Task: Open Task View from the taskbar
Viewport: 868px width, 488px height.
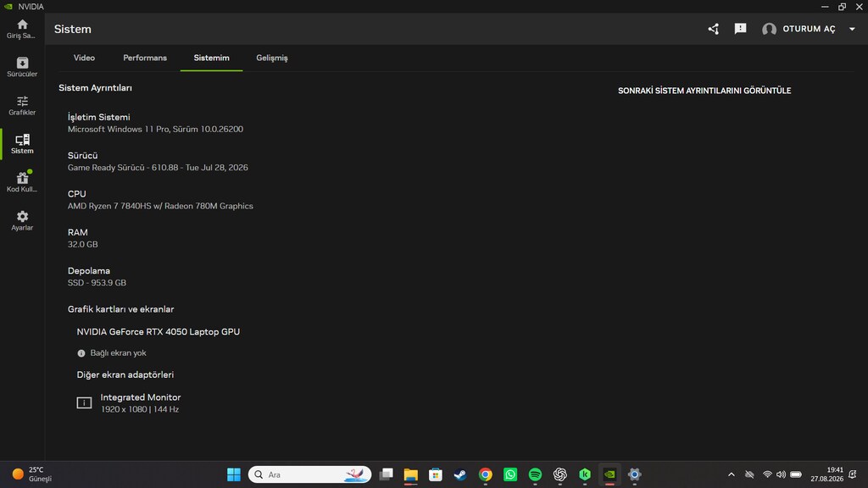Action: (386, 474)
